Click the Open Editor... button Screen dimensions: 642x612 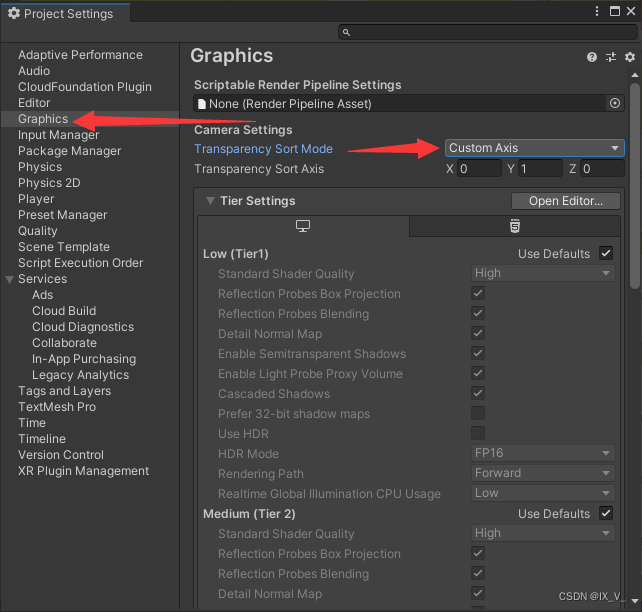(565, 201)
